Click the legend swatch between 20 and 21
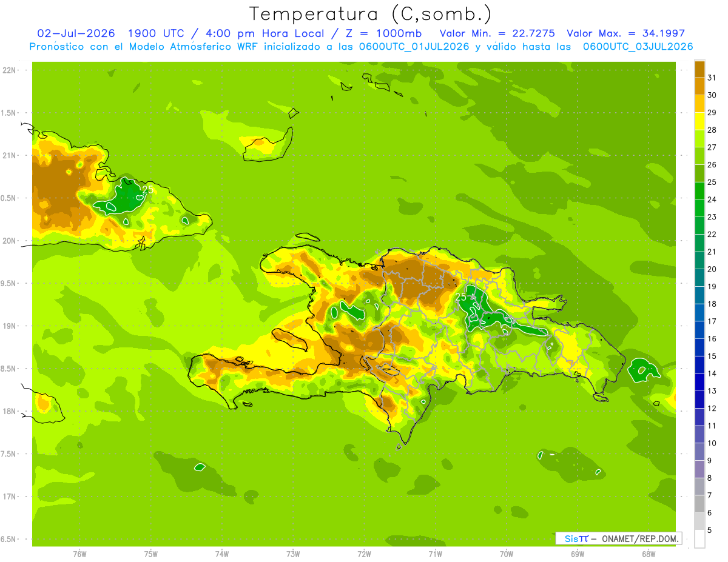Screen dimensions: 728x562 (699, 261)
